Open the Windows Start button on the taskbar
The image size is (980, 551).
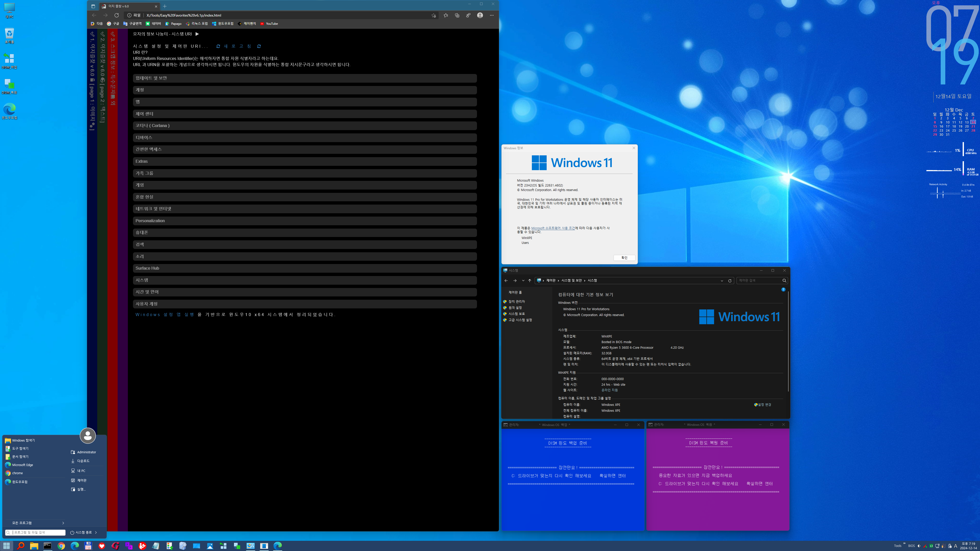click(x=7, y=546)
